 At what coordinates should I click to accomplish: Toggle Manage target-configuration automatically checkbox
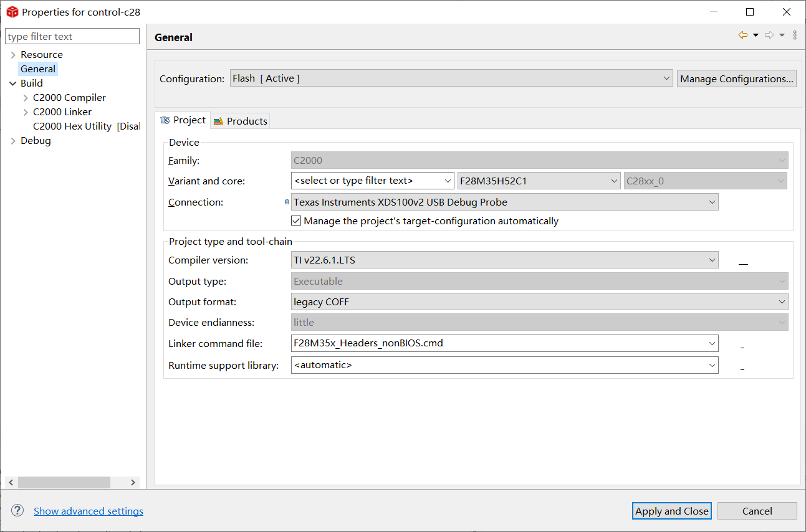tap(296, 221)
